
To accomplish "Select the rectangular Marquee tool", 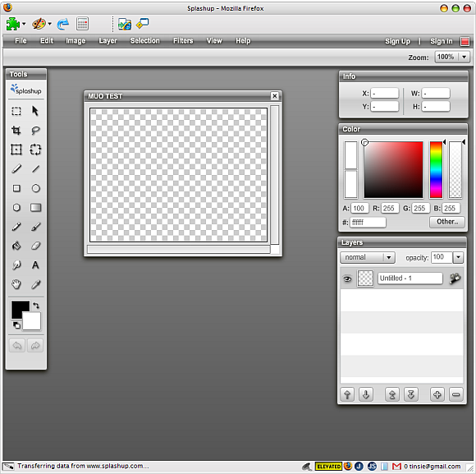I will (x=16, y=111).
